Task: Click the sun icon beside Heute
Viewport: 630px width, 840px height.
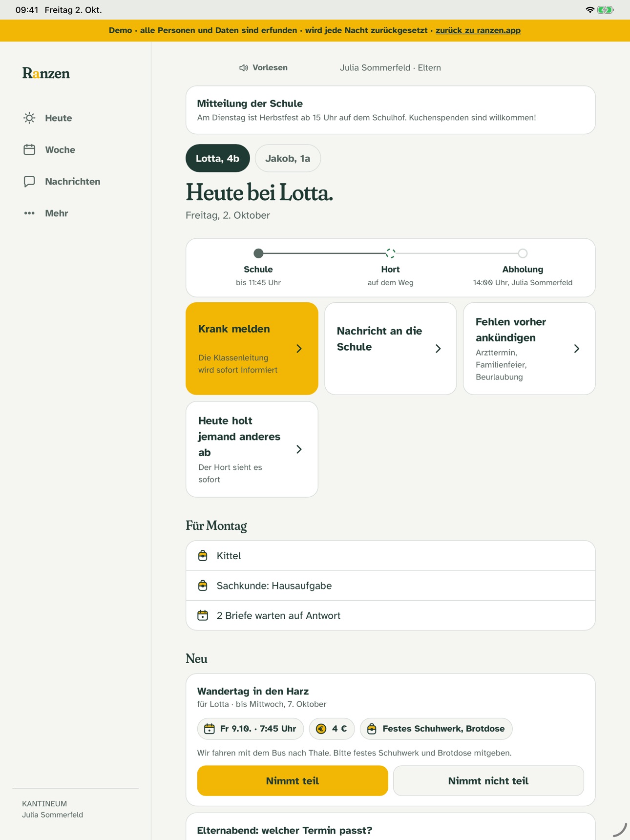Action: (x=29, y=118)
